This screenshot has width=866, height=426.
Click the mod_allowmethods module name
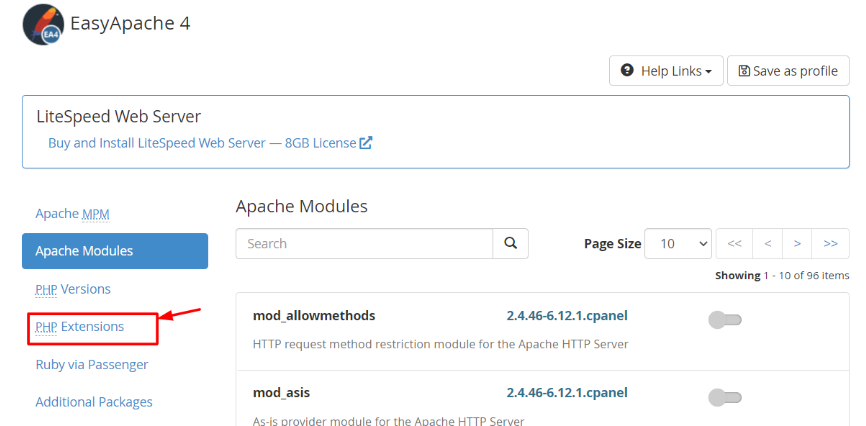coord(314,315)
